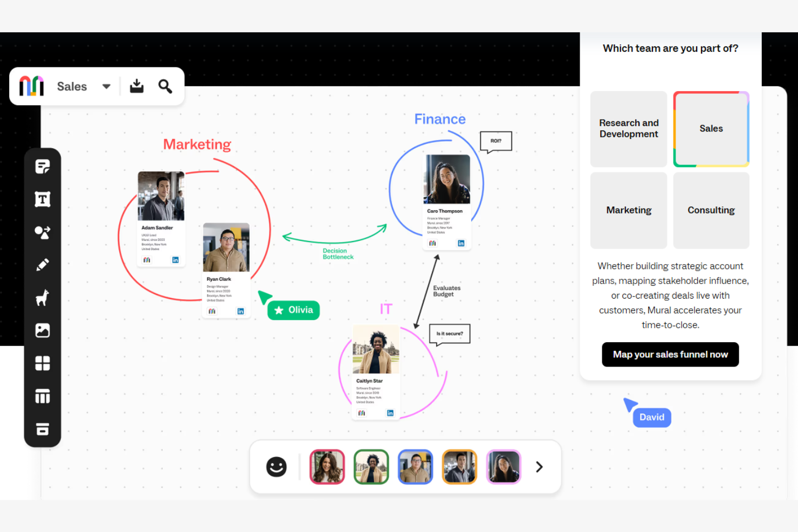This screenshot has width=798, height=532.
Task: Select the Marketing team option
Action: [x=629, y=210]
